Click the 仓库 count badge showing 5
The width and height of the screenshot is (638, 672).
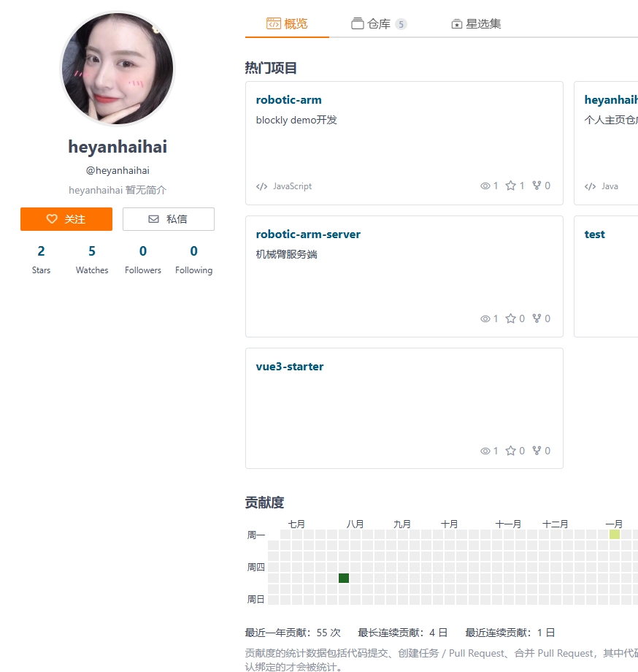(401, 24)
